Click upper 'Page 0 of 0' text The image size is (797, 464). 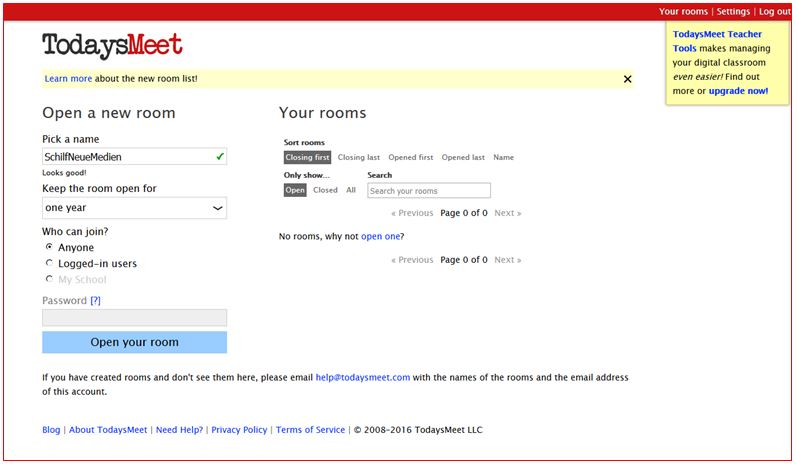coord(464,213)
